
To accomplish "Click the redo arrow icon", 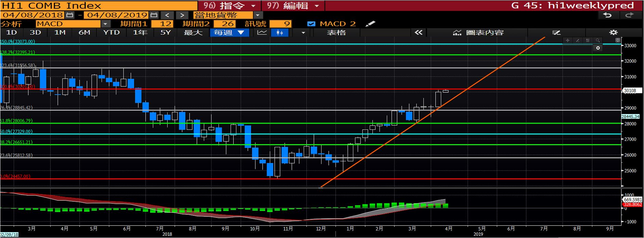I will (629, 15).
